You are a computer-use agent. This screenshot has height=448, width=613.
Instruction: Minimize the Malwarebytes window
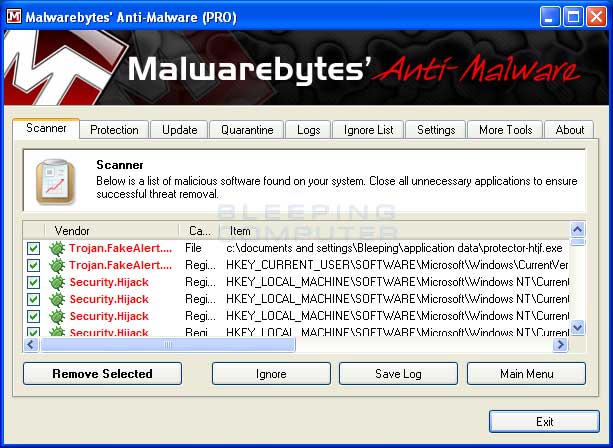[550, 17]
